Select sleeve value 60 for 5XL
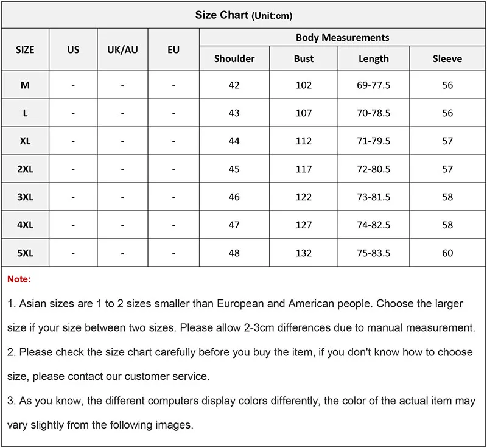Screen dimensions: 487x448 tap(447, 253)
